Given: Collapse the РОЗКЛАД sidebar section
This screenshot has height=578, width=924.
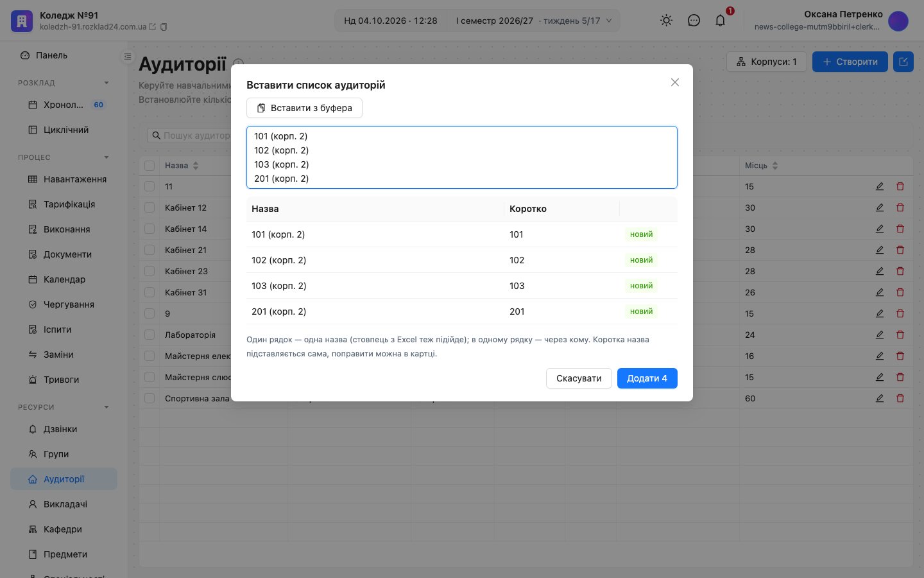Looking at the screenshot, I should [107, 83].
